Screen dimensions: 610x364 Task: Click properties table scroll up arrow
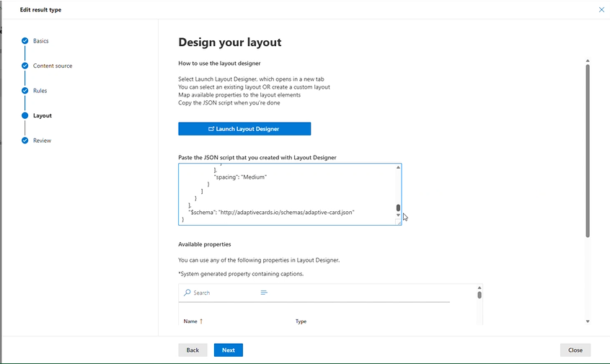[x=479, y=288]
